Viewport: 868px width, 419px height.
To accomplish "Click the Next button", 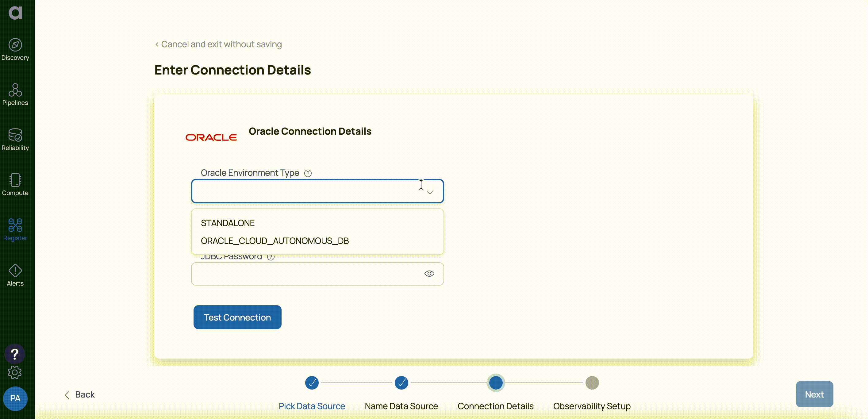I will (814, 394).
